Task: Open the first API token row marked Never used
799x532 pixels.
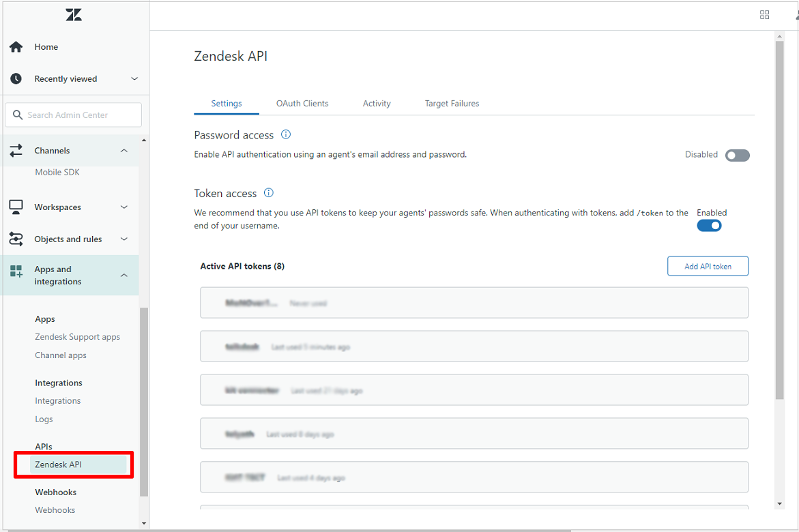Action: pyautogui.click(x=474, y=303)
